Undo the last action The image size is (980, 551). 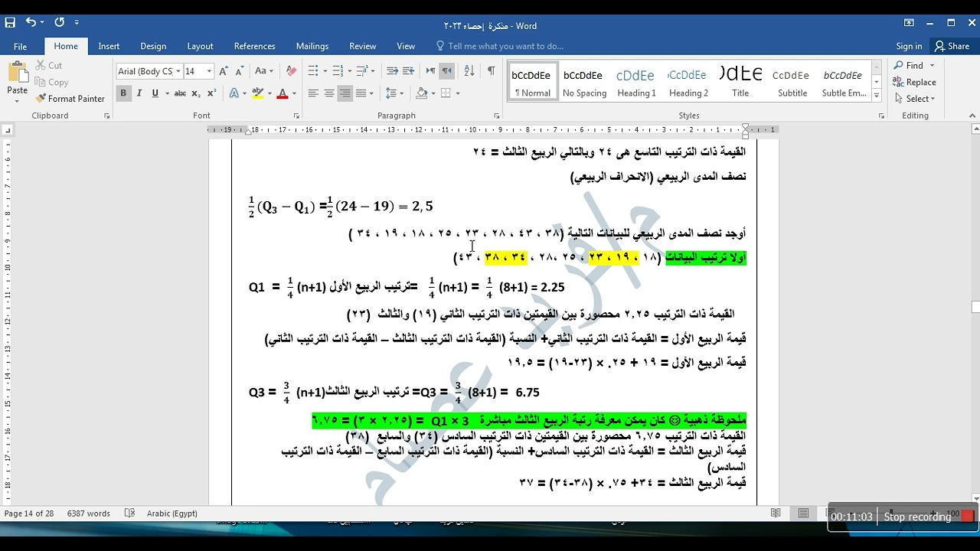[30, 23]
